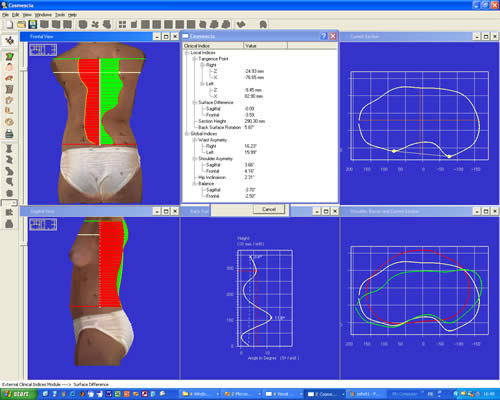
Task: Open the Help menu
Action: point(72,15)
